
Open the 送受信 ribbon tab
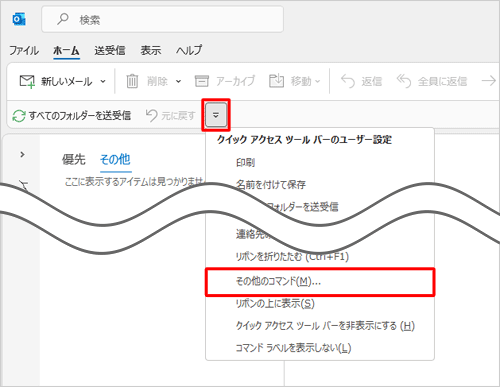point(110,51)
